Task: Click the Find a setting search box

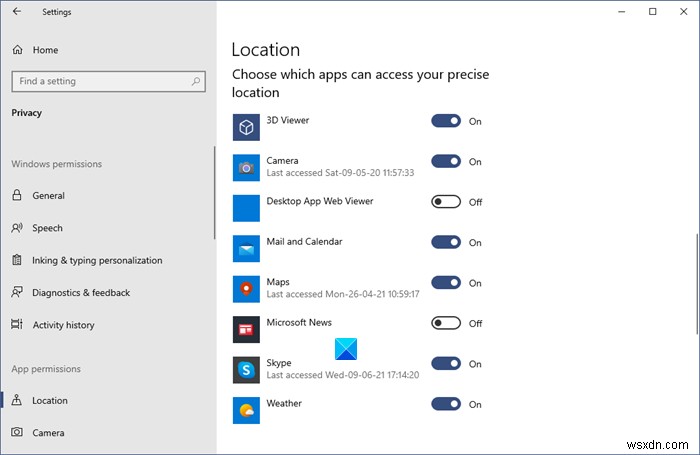Action: (108, 81)
